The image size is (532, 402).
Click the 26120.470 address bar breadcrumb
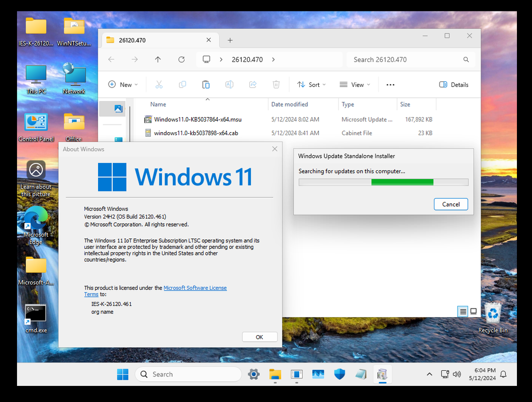tap(247, 60)
